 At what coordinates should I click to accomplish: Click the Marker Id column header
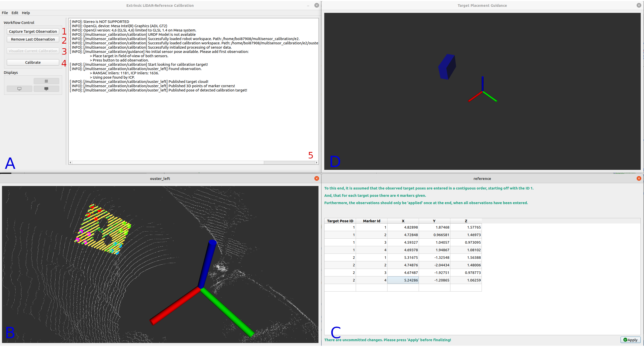[x=371, y=221]
